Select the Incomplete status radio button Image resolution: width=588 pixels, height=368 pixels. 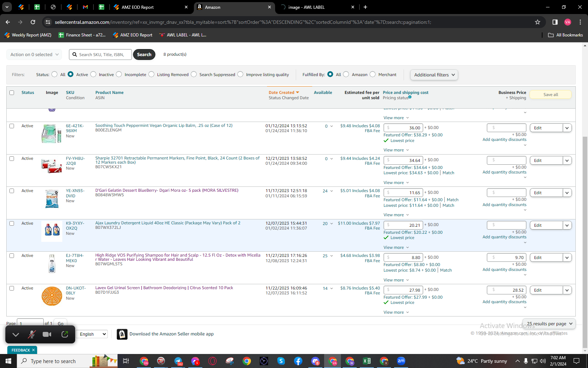point(119,74)
